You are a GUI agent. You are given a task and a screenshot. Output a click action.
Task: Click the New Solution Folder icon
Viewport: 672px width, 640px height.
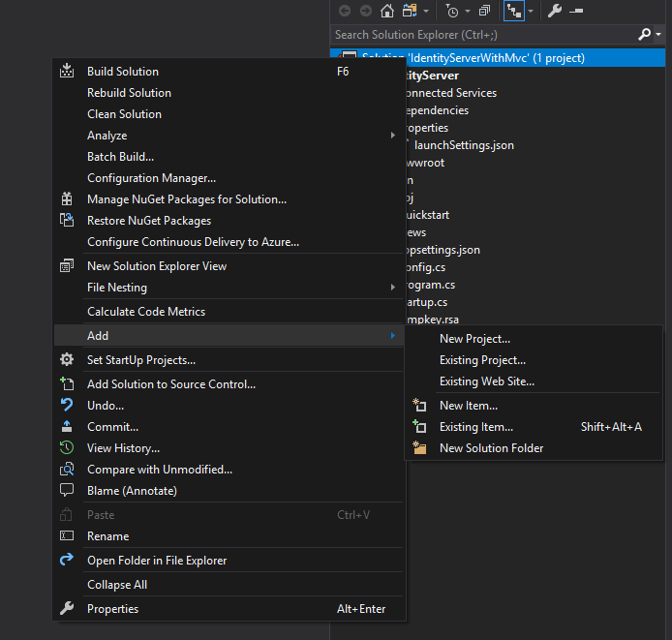coord(419,447)
